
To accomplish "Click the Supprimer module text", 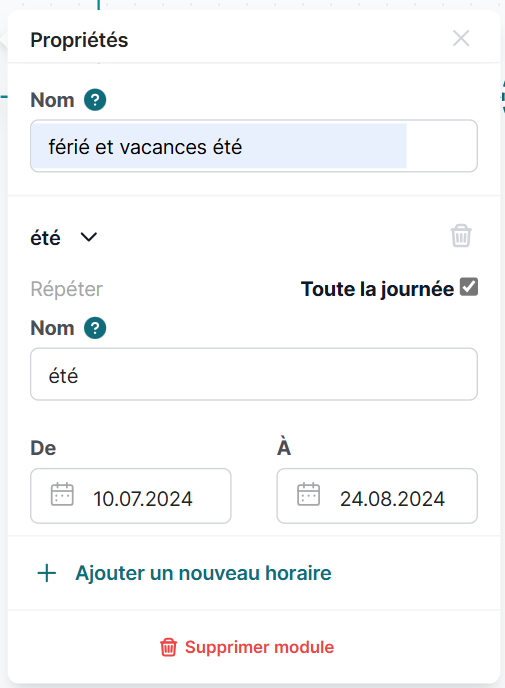I will click(x=259, y=647).
